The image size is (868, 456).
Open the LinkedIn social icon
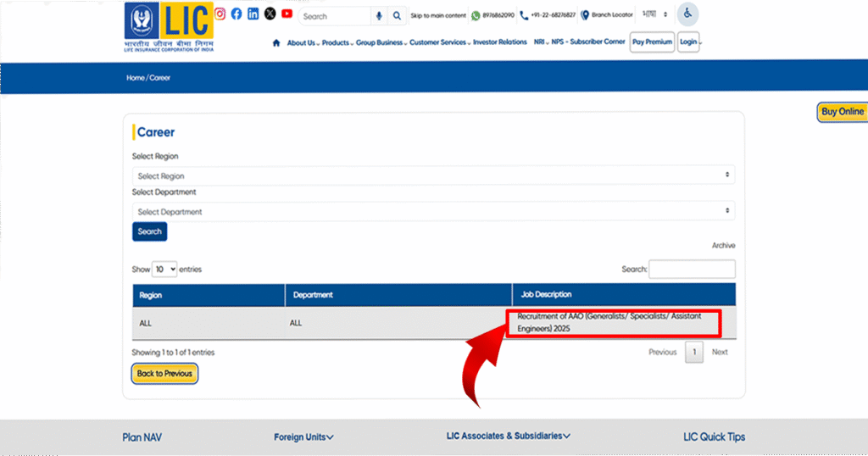coord(253,14)
